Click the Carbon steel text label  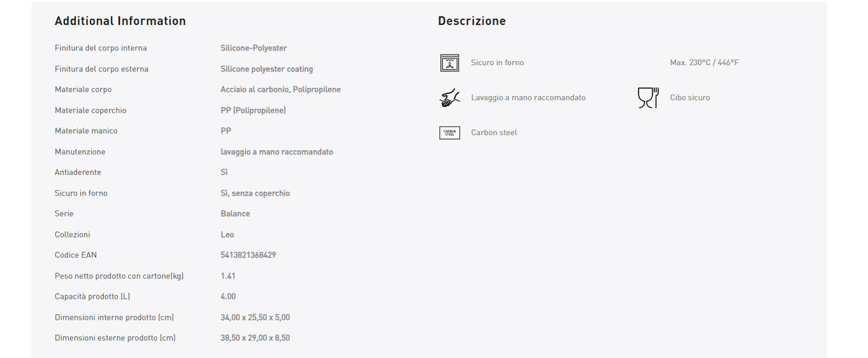(494, 133)
